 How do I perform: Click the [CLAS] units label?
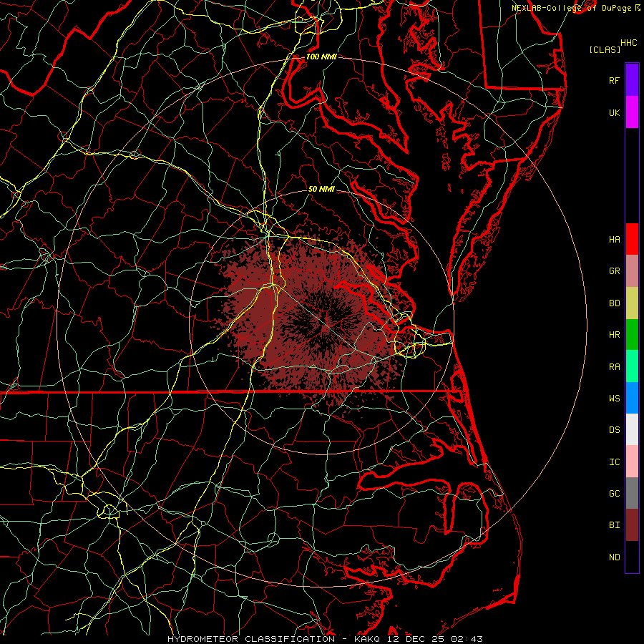click(x=605, y=49)
